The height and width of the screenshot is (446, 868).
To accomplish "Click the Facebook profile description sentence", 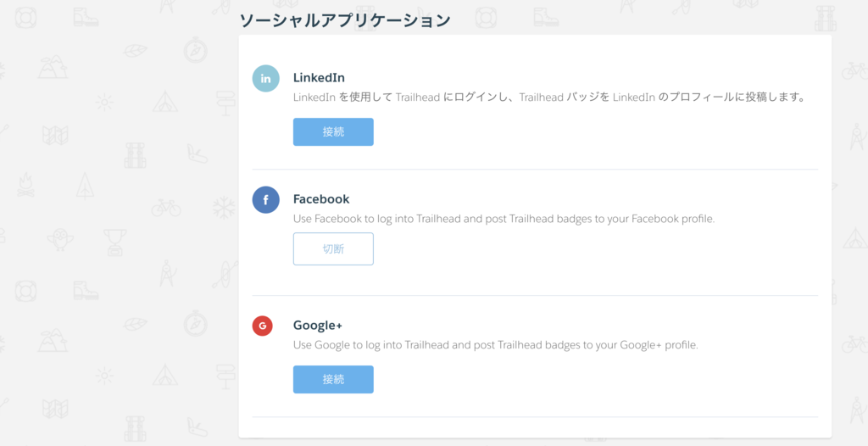I will pos(504,219).
